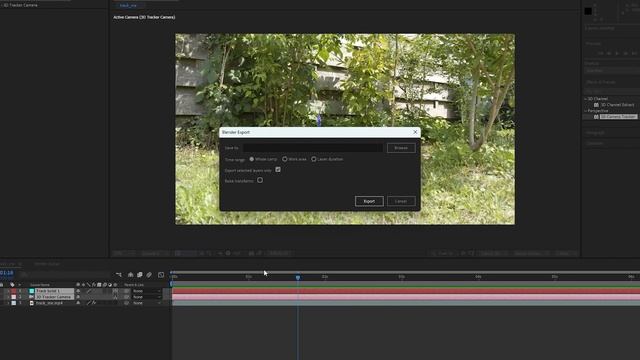640x360 pixels.
Task: Click parent pick whip for track_me.mp4
Action: [x=127, y=303]
